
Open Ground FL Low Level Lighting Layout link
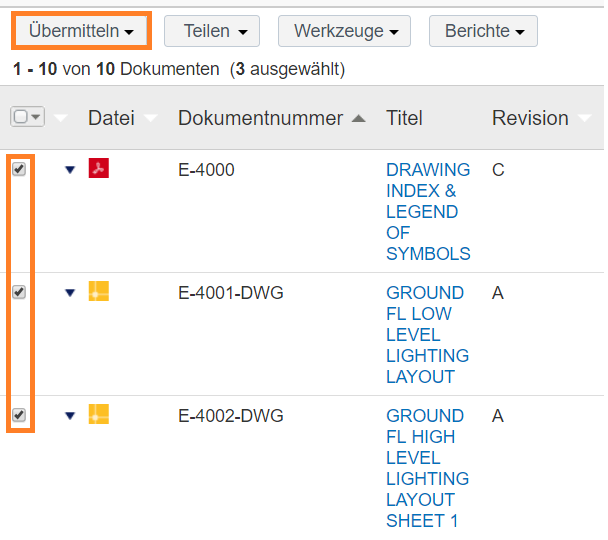coord(425,334)
